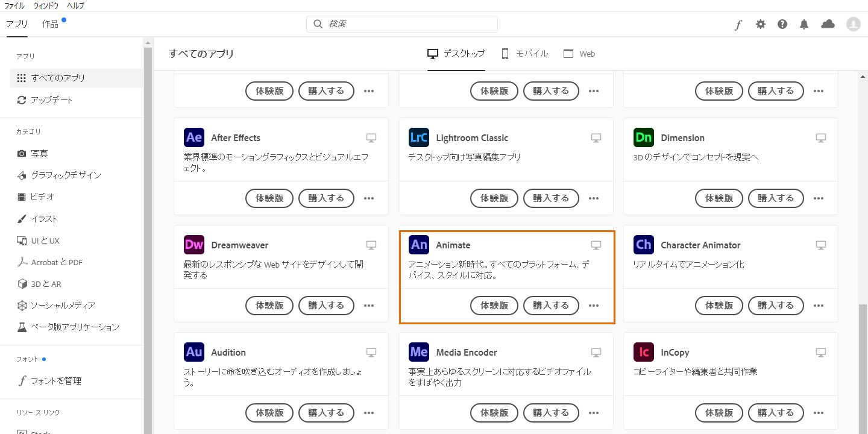868x434 pixels.
Task: Open more options for Audition
Action: coord(369,413)
